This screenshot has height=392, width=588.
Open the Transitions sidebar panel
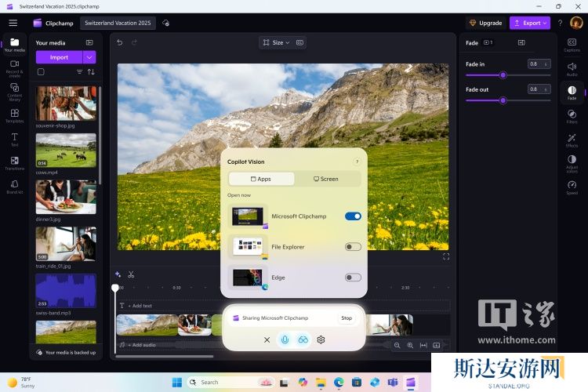click(14, 162)
